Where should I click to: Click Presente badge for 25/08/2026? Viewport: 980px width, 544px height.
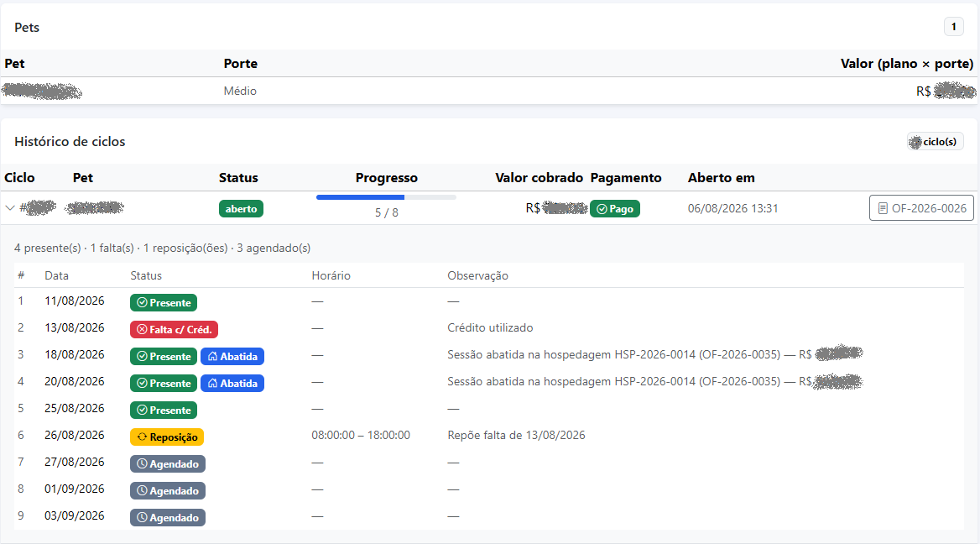[164, 411]
